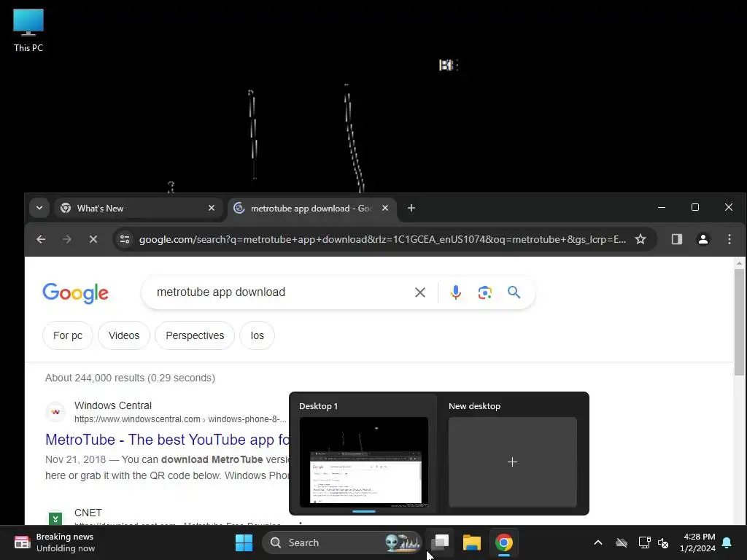Bookmark this page with star icon

point(640,239)
